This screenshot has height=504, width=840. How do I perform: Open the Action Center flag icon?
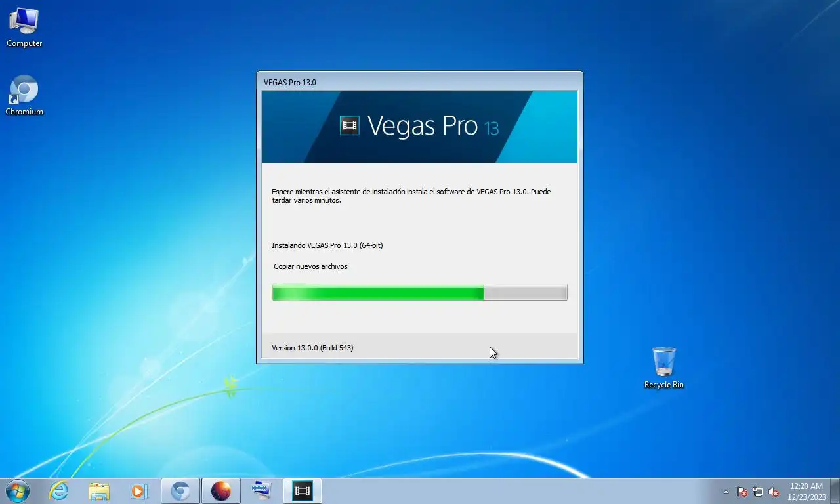pos(742,492)
